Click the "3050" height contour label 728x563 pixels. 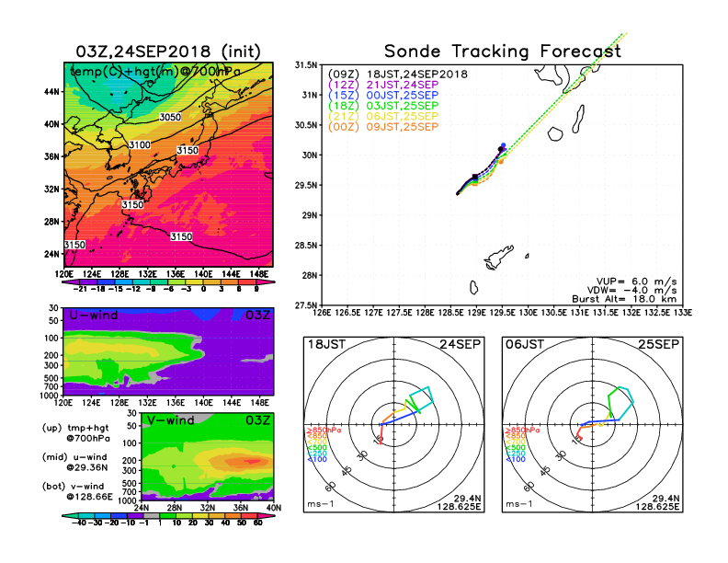(x=170, y=117)
